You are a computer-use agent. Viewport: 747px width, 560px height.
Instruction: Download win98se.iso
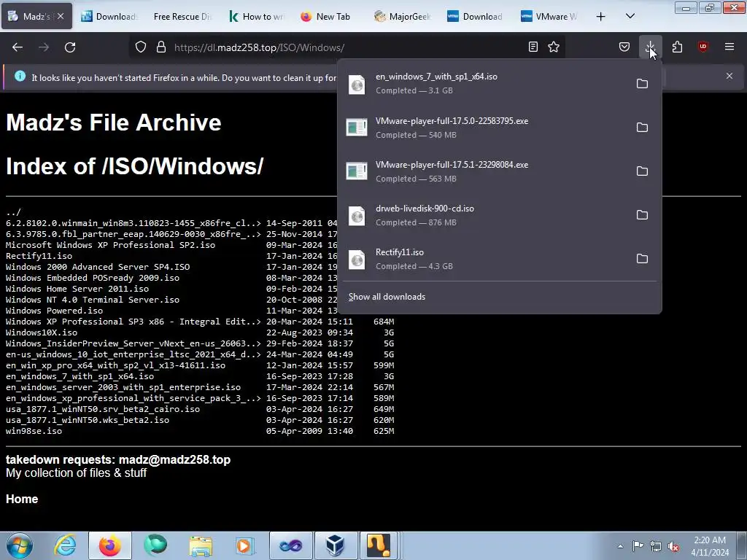tap(34, 431)
